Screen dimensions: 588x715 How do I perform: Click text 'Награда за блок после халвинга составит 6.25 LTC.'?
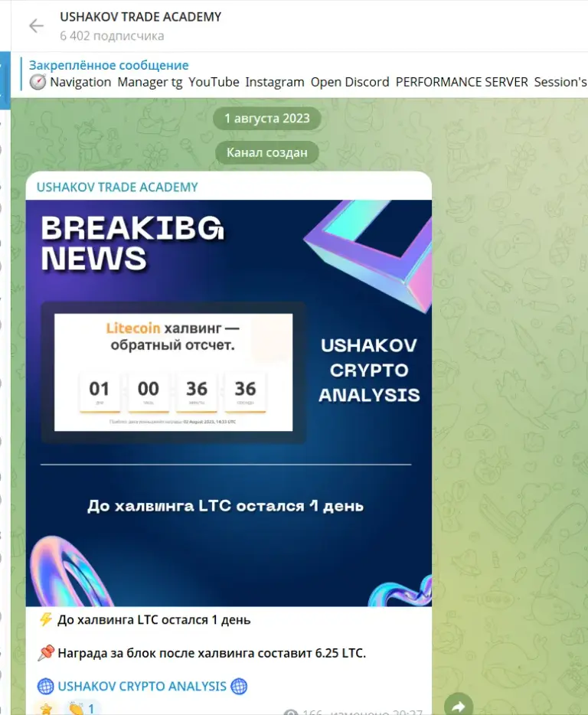pyautogui.click(x=211, y=654)
